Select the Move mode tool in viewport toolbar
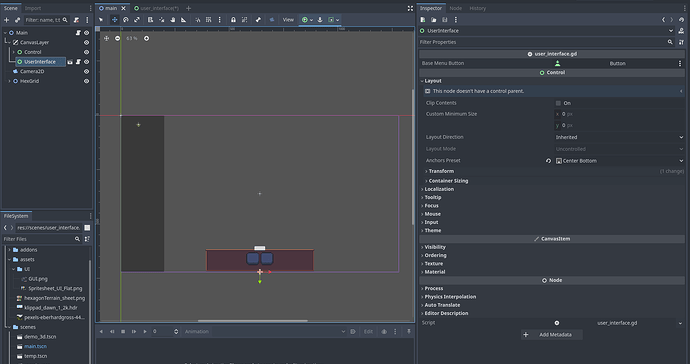The height and width of the screenshot is (364, 690). point(114,20)
